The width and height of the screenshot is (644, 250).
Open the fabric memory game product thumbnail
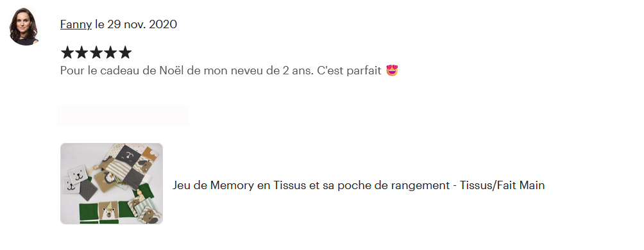pos(112,183)
